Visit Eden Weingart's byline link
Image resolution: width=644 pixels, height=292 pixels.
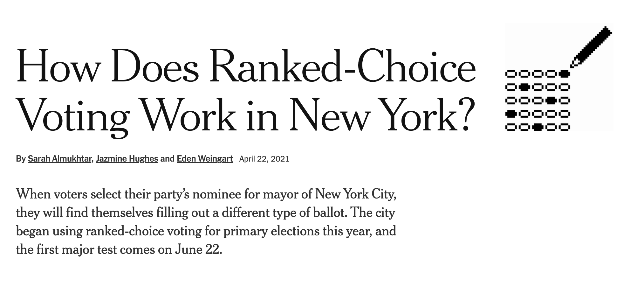coord(205,158)
